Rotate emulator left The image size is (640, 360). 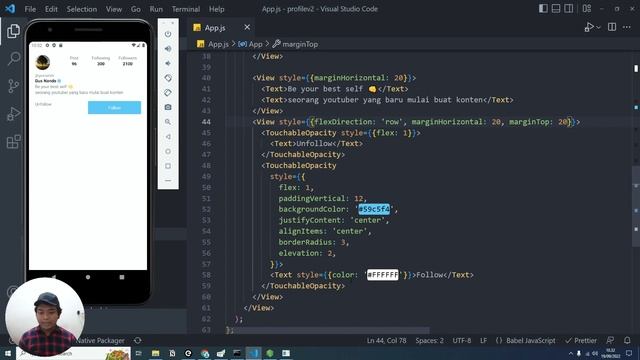click(168, 78)
